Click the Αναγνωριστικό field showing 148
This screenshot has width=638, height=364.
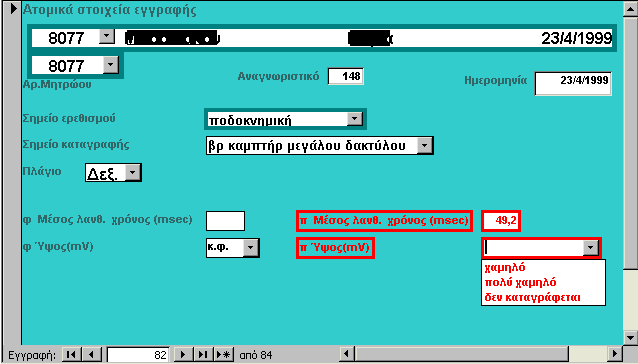[x=345, y=76]
